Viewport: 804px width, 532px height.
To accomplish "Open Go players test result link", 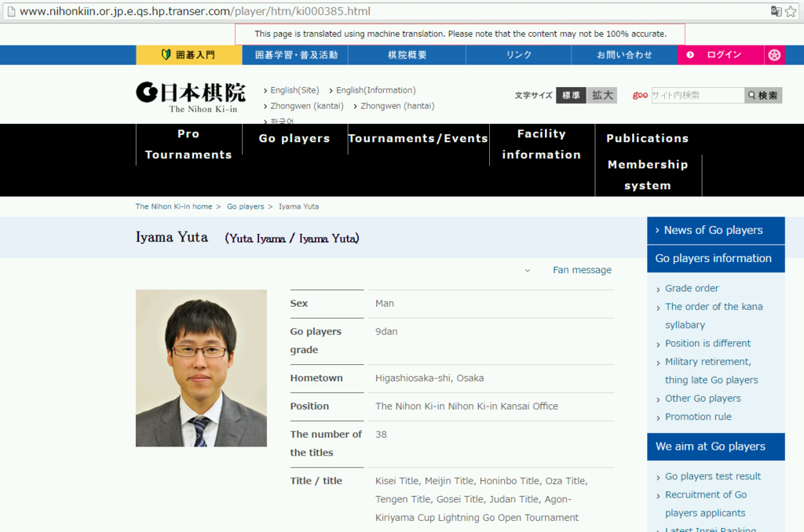I will (713, 476).
